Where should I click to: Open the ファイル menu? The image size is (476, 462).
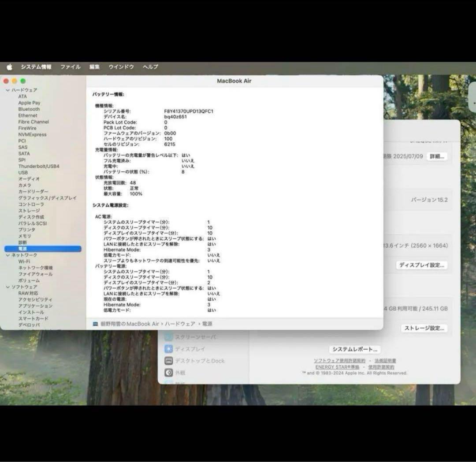pos(70,67)
